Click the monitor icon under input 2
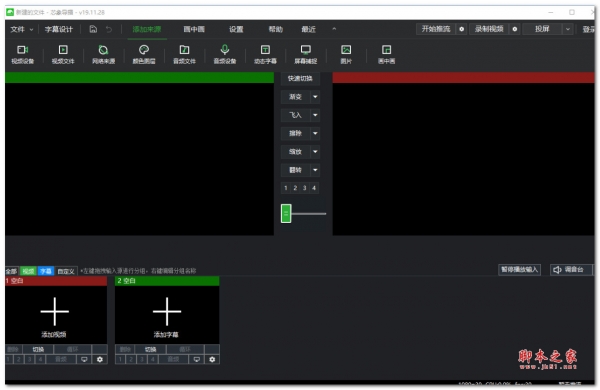Screen dimensions: 600x390 click(197, 359)
